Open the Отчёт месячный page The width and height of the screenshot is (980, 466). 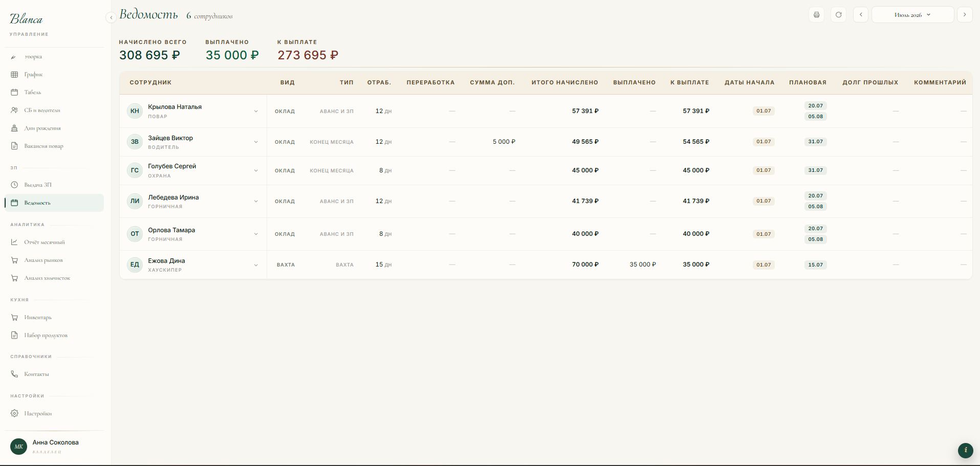[x=54, y=242]
